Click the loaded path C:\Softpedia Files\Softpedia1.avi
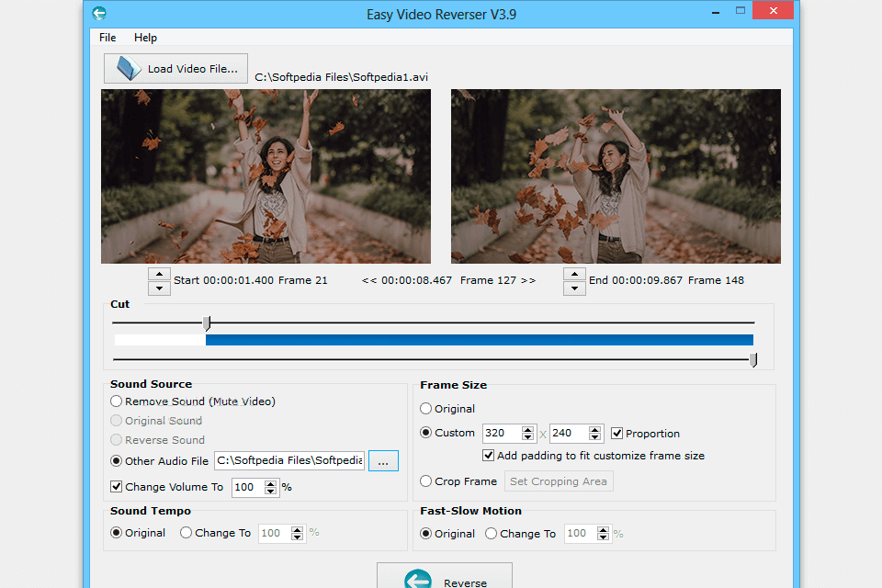 coord(342,77)
